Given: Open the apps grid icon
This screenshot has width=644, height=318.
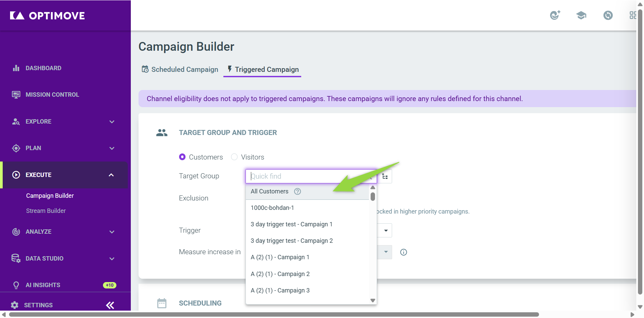Looking at the screenshot, I should [633, 15].
